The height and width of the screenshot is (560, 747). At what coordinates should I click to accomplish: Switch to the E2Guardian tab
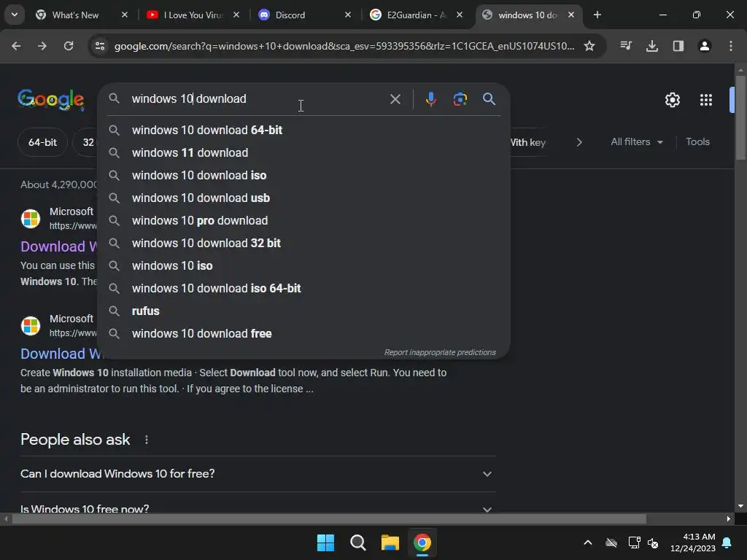[417, 15]
